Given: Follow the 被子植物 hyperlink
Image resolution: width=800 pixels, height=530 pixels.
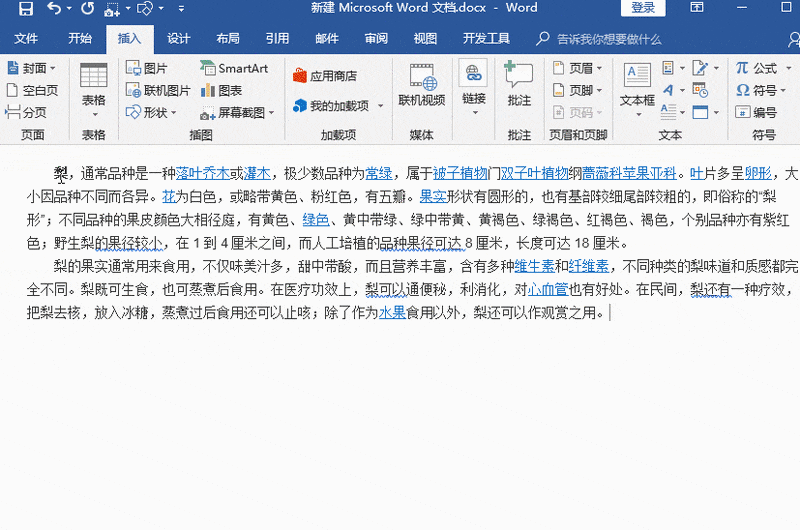Looking at the screenshot, I should point(460,173).
